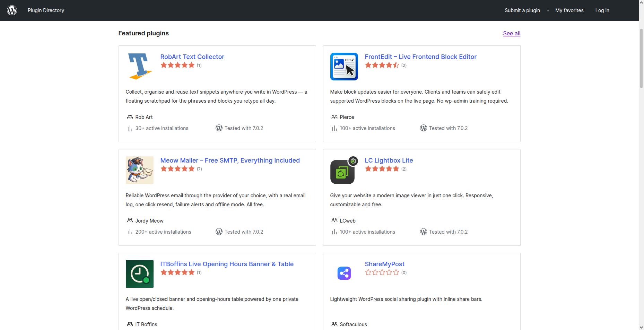644x330 pixels.
Task: Click star rating of FrontEdit plugin
Action: 382,65
